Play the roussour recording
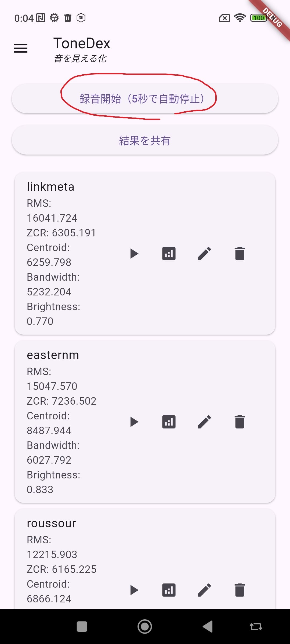The width and height of the screenshot is (290, 644). click(134, 590)
